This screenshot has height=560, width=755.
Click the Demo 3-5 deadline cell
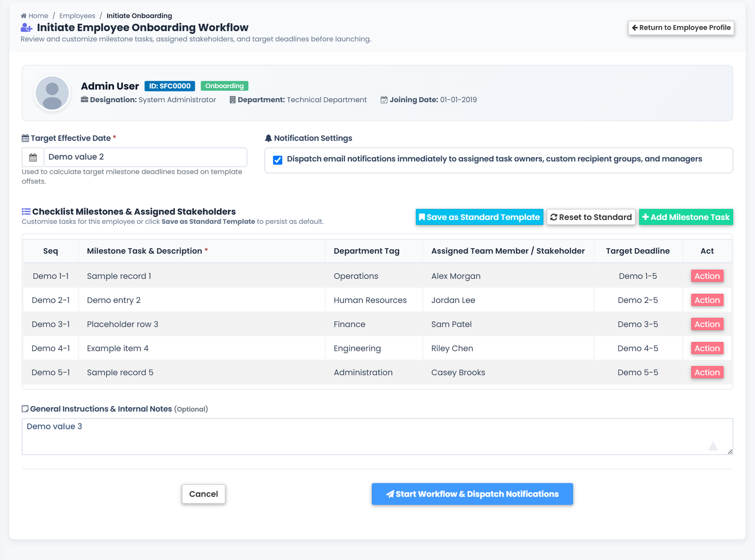[638, 324]
